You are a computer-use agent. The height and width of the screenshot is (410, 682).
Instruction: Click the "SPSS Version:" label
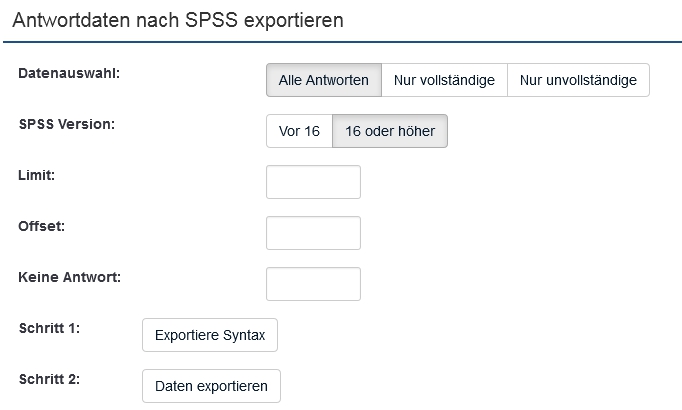tap(67, 125)
